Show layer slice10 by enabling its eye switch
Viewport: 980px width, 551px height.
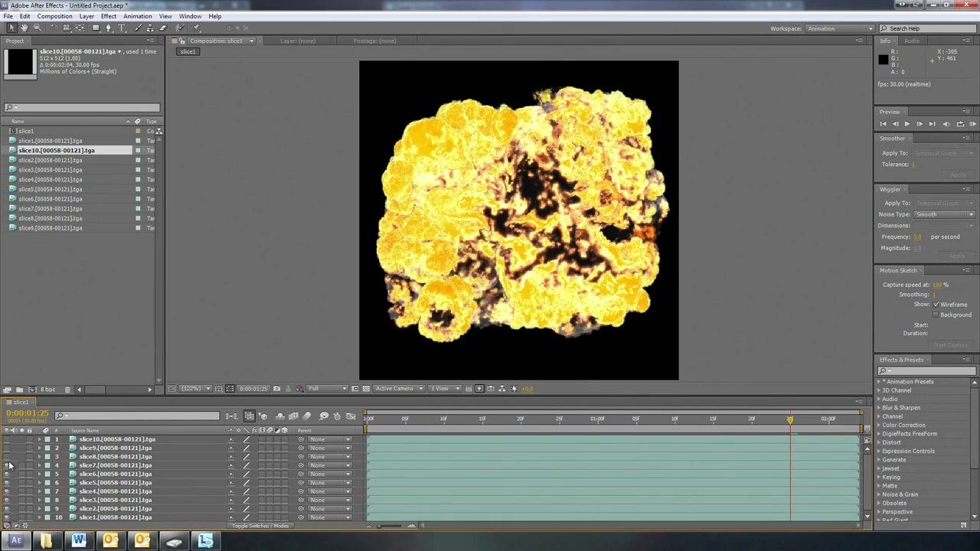[x=7, y=439]
